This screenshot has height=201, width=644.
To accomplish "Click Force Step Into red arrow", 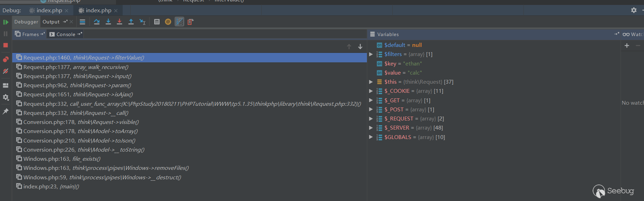I will pos(120,22).
